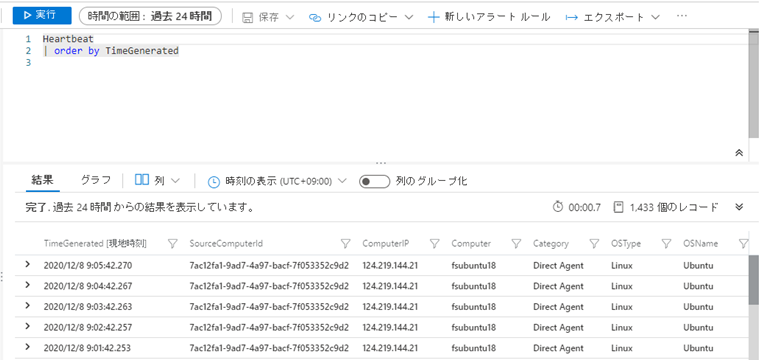Click the query editor vertical scrollbar

pos(753,83)
